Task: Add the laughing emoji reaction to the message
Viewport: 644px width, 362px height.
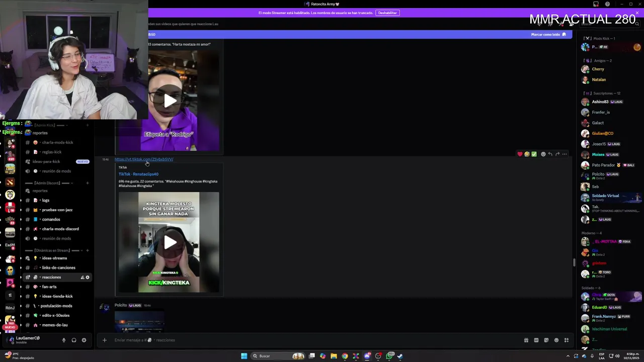Action: 527,154
